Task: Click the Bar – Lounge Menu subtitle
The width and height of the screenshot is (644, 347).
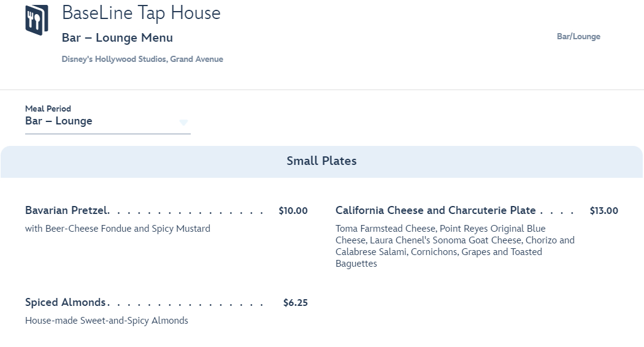Action: tap(117, 38)
